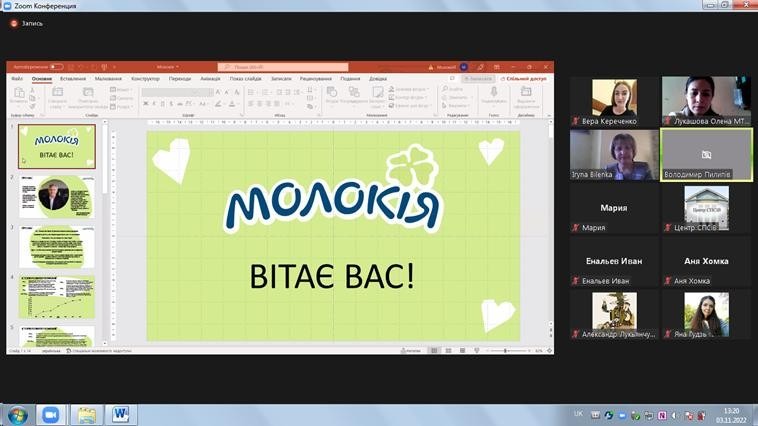Click the bullet list icon
The height and width of the screenshot is (426, 758).
pyautogui.click(x=250, y=92)
